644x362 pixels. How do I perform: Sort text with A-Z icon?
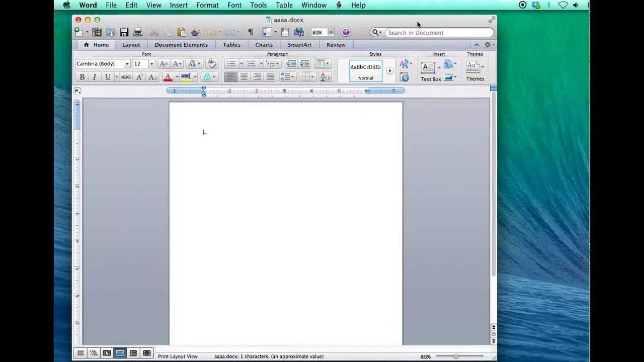(325, 77)
